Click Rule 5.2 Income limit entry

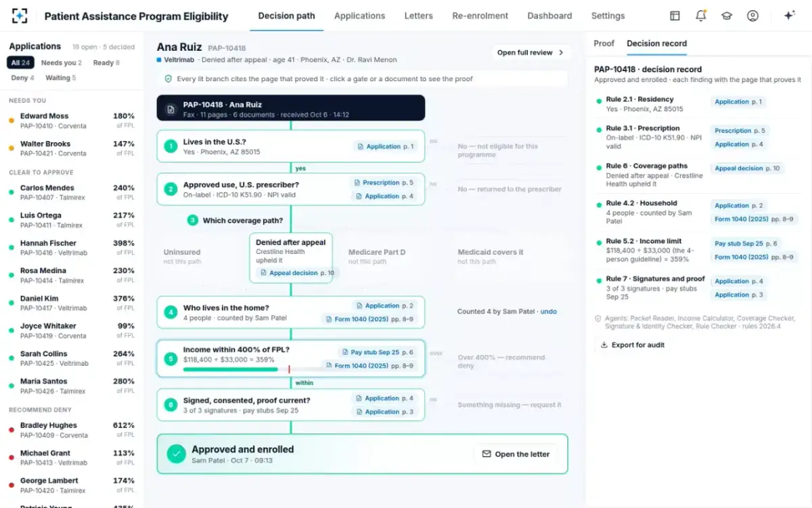[x=697, y=250]
